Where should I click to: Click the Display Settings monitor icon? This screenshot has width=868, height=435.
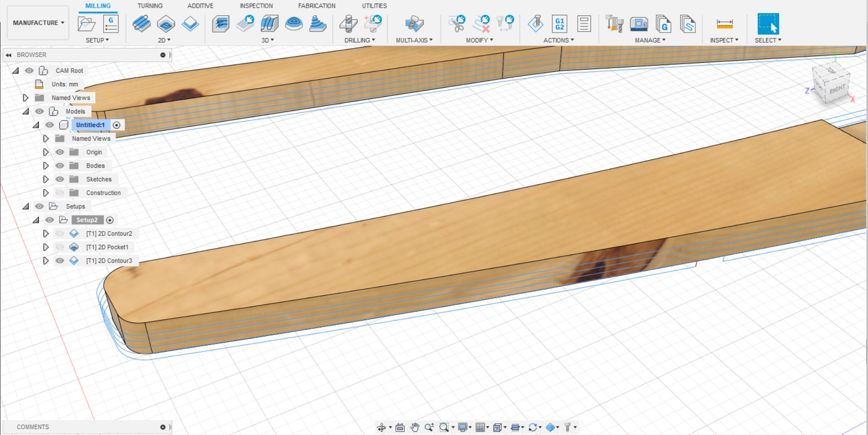coord(462,427)
